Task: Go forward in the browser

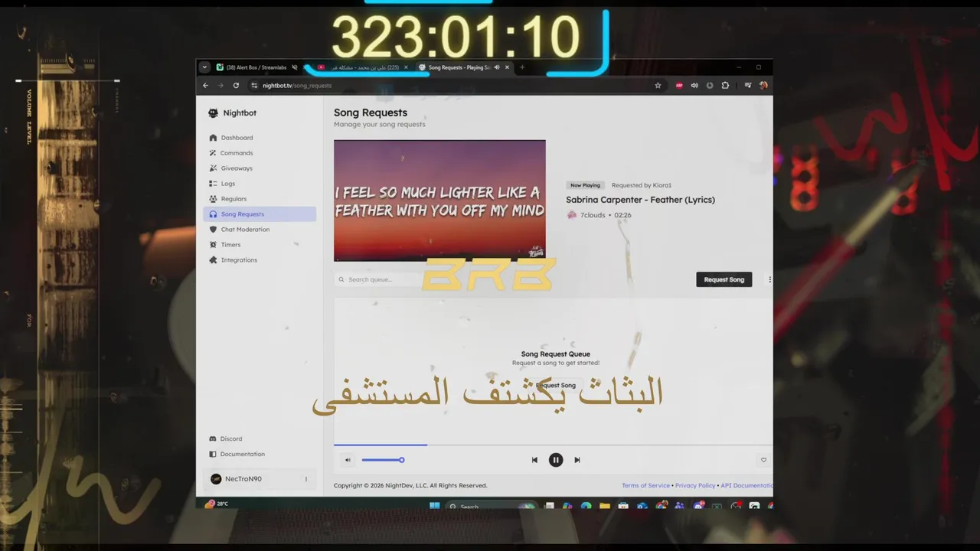Action: pyautogui.click(x=220, y=86)
